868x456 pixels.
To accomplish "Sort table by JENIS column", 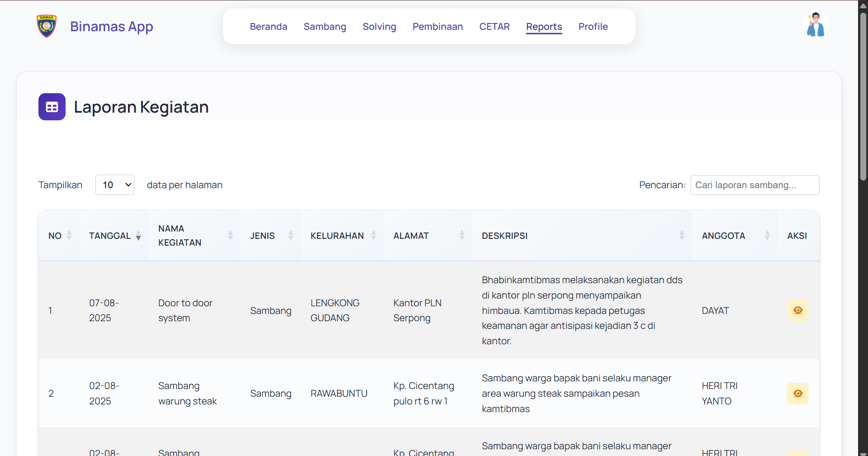I will (271, 236).
